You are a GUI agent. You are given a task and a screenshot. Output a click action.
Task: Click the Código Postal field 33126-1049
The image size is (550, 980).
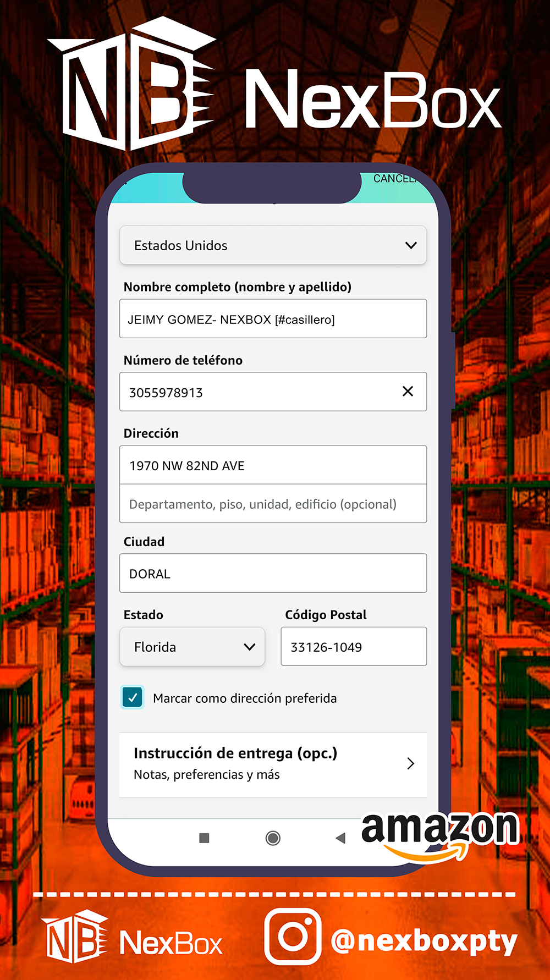(x=354, y=647)
